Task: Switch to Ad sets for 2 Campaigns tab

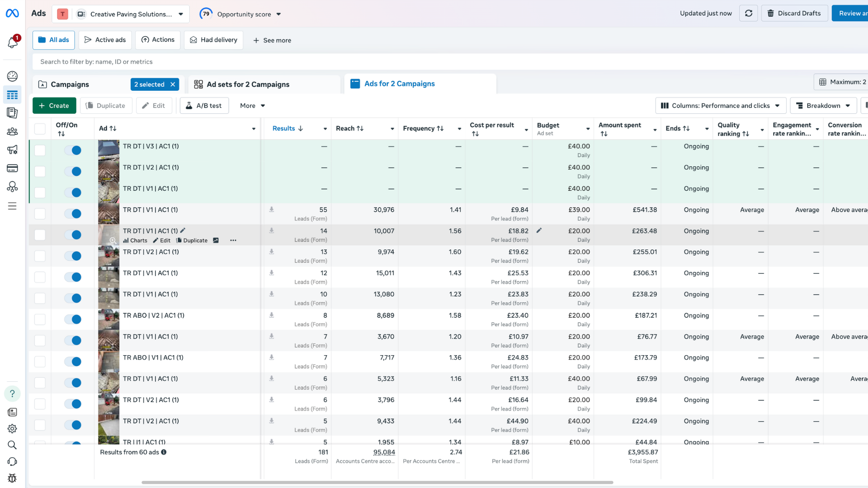Action: [248, 84]
